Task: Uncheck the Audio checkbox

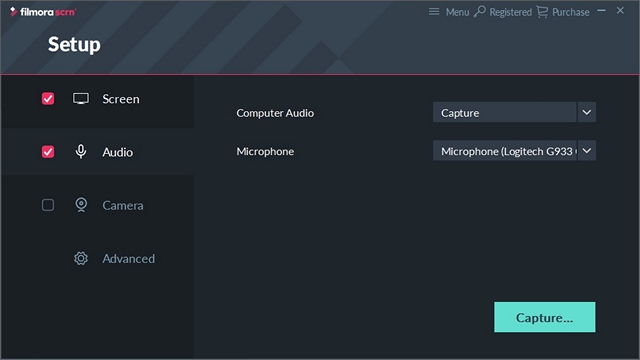Action: [x=48, y=152]
